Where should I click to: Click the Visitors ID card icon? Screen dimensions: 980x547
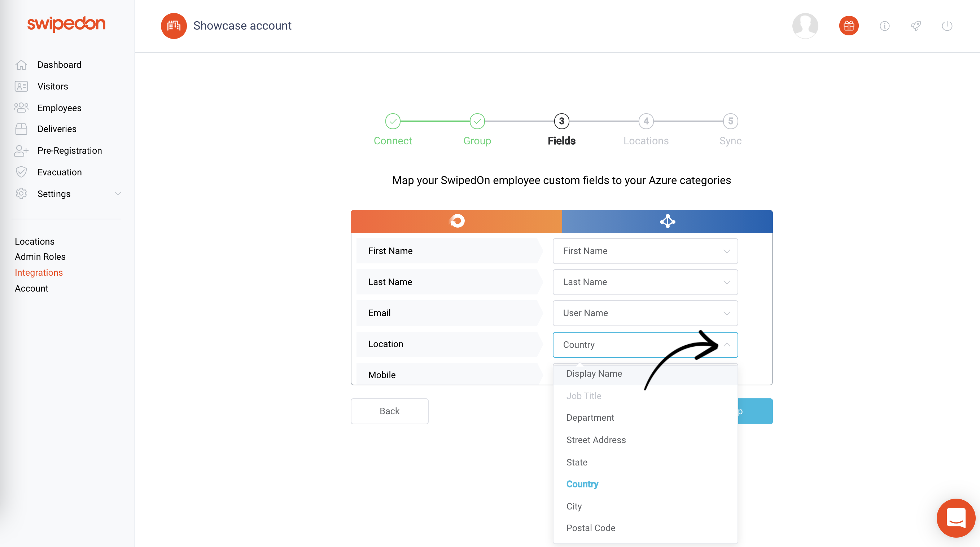pyautogui.click(x=21, y=86)
